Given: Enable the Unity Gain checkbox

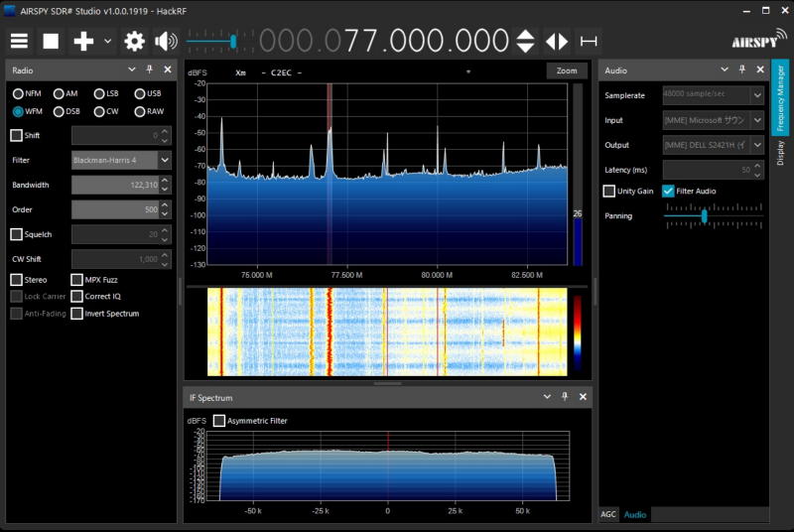Looking at the screenshot, I should (609, 191).
